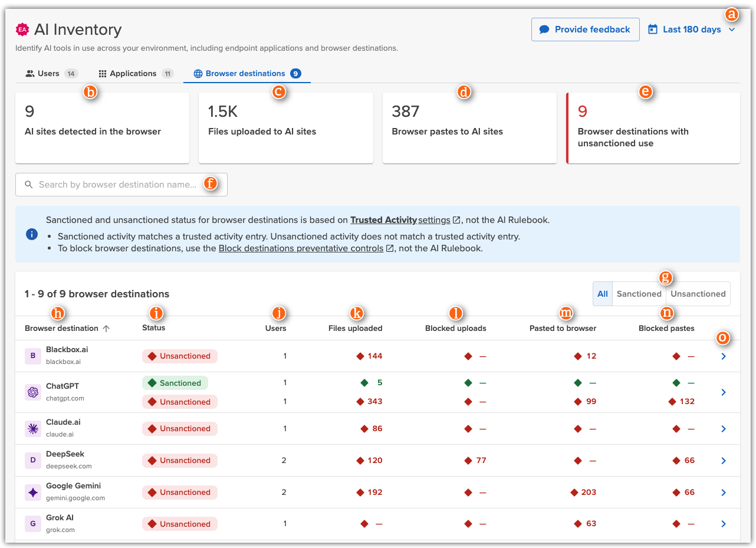
Task: Click the red diamond in Blackbox.ai Unsanctioned badge
Action: point(152,356)
